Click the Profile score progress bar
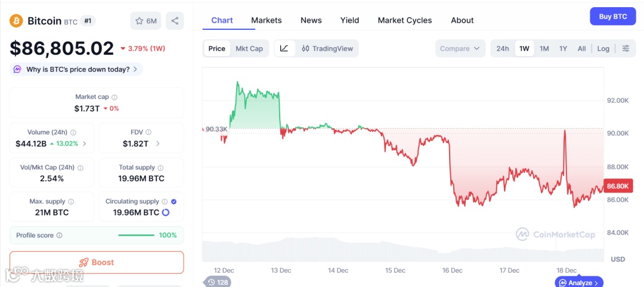This screenshot has height=287, width=644. pyautogui.click(x=136, y=235)
